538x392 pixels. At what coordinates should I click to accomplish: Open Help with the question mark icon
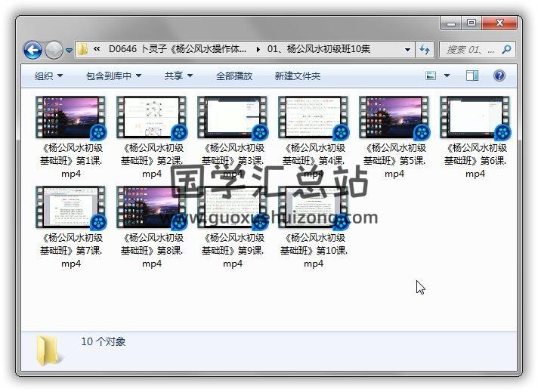(x=499, y=76)
